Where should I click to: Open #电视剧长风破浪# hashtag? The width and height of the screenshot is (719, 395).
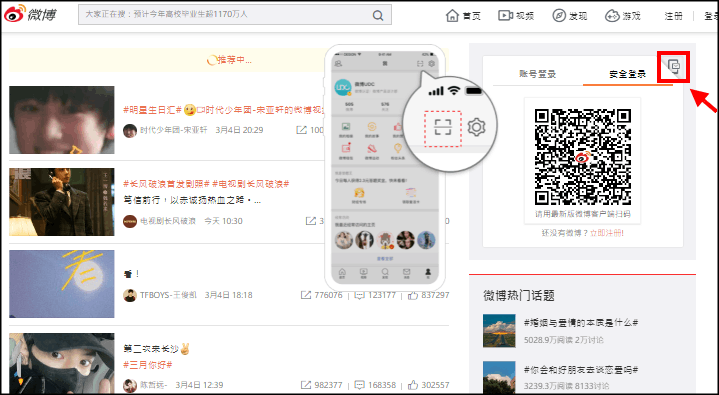tap(250, 184)
